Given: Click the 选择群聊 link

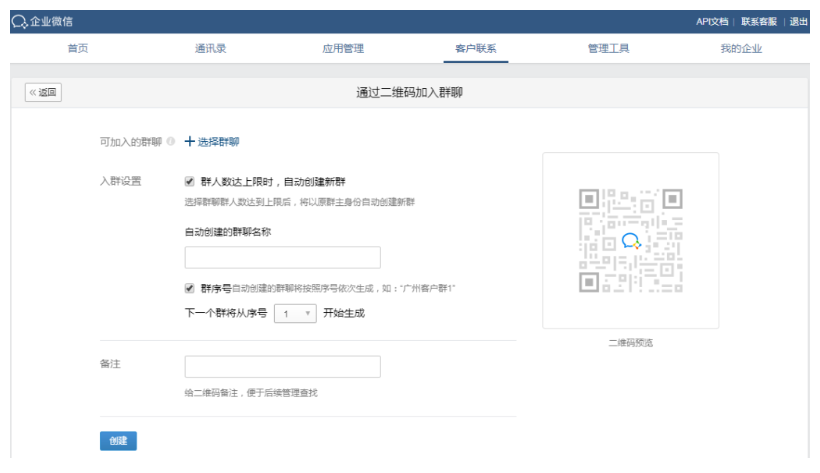Looking at the screenshot, I should (218, 142).
